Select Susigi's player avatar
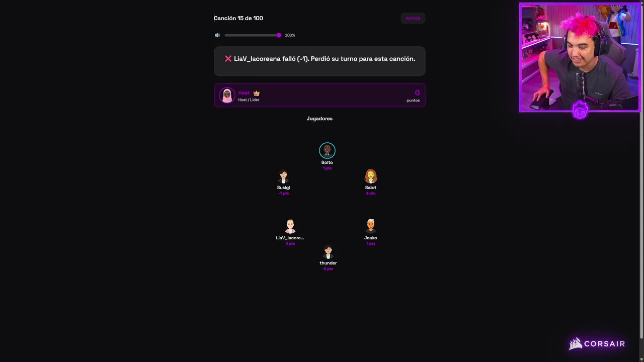 pos(283,176)
